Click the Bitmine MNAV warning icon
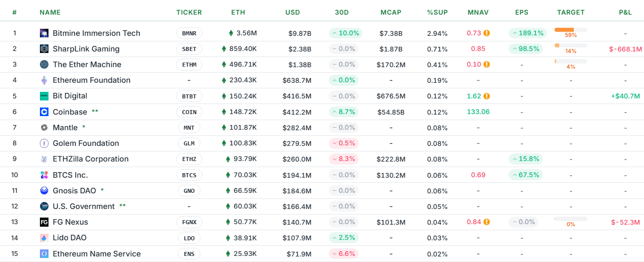The width and height of the screenshot is (644, 262). [x=486, y=33]
